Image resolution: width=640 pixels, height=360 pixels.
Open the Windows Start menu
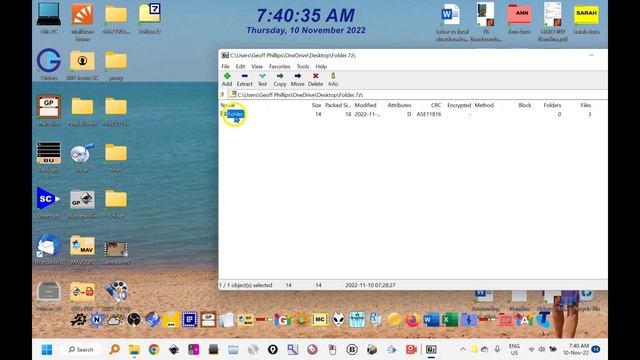47,350
